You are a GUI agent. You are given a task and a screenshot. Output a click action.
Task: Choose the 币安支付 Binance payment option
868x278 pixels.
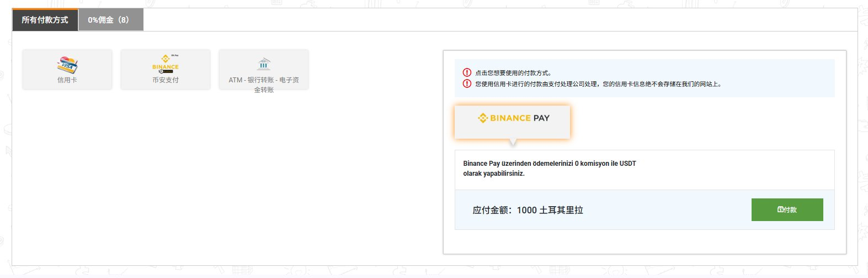(166, 70)
